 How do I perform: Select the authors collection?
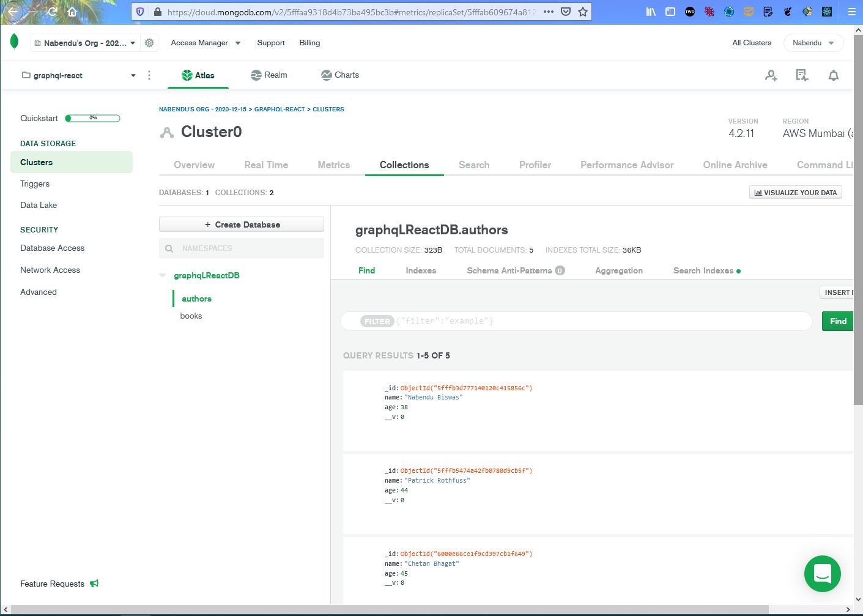[196, 299]
